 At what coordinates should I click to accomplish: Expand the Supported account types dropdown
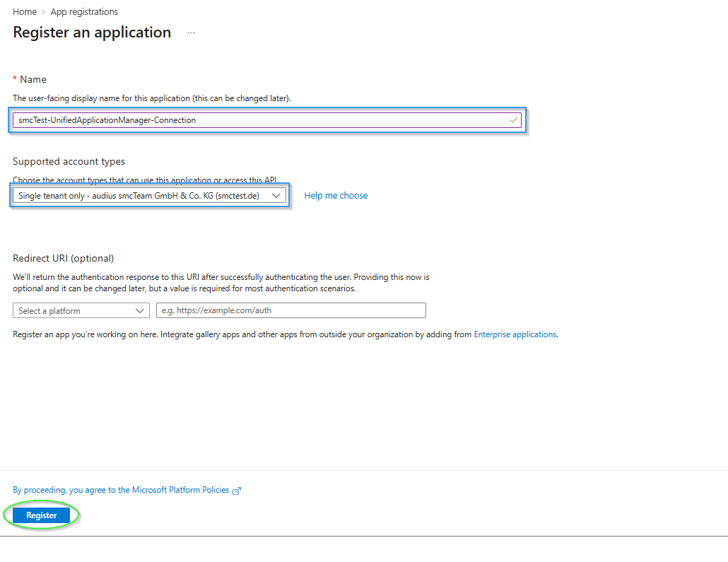pos(150,196)
